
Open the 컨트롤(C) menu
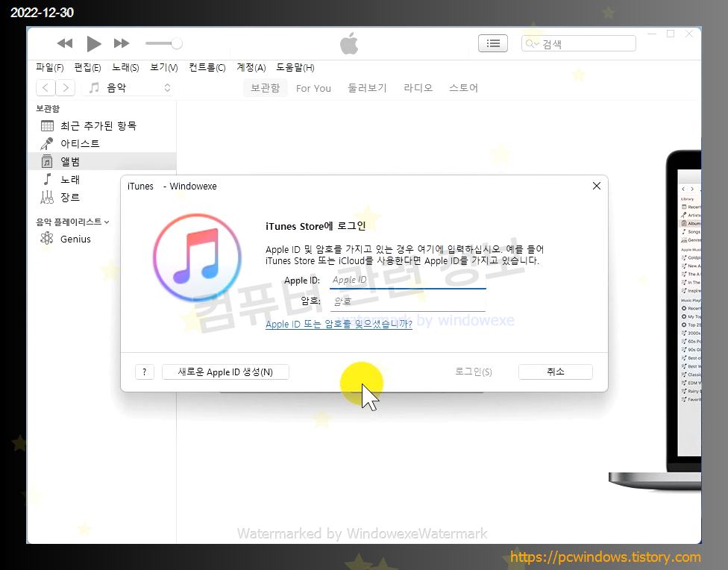click(207, 68)
